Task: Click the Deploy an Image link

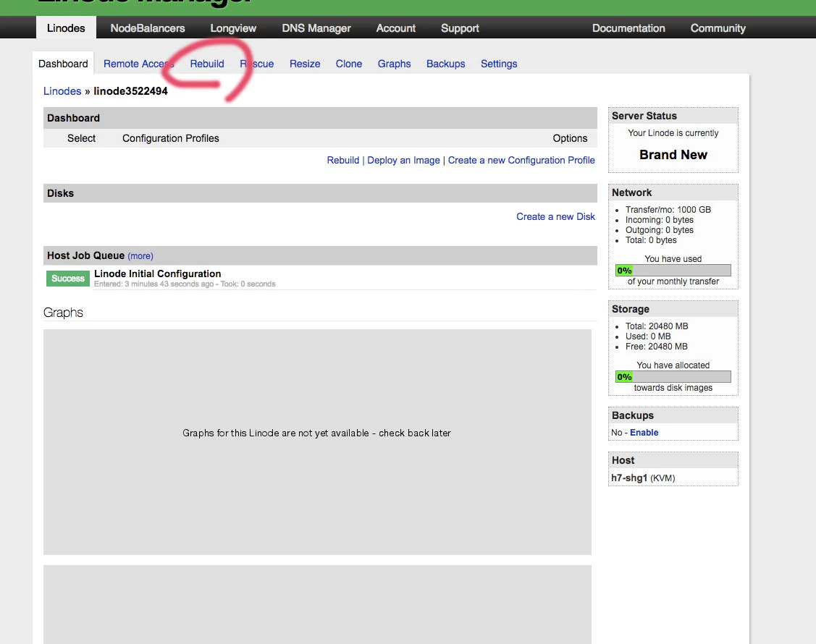Action: click(403, 160)
